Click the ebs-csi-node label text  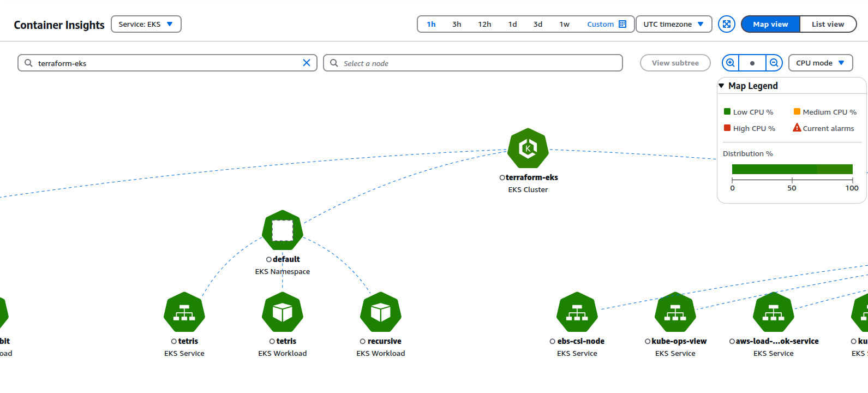point(581,341)
